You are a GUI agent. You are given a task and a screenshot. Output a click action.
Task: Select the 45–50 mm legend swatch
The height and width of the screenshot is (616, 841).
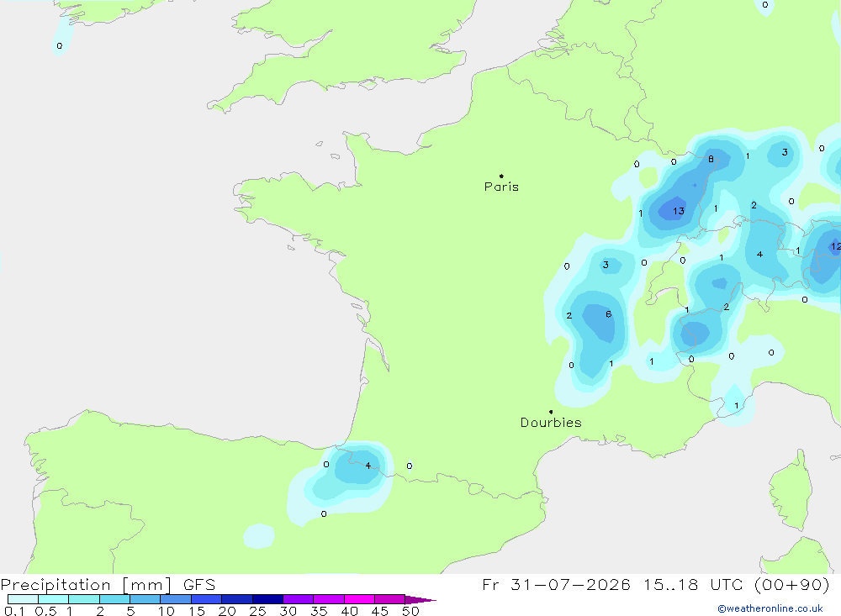(x=390, y=599)
